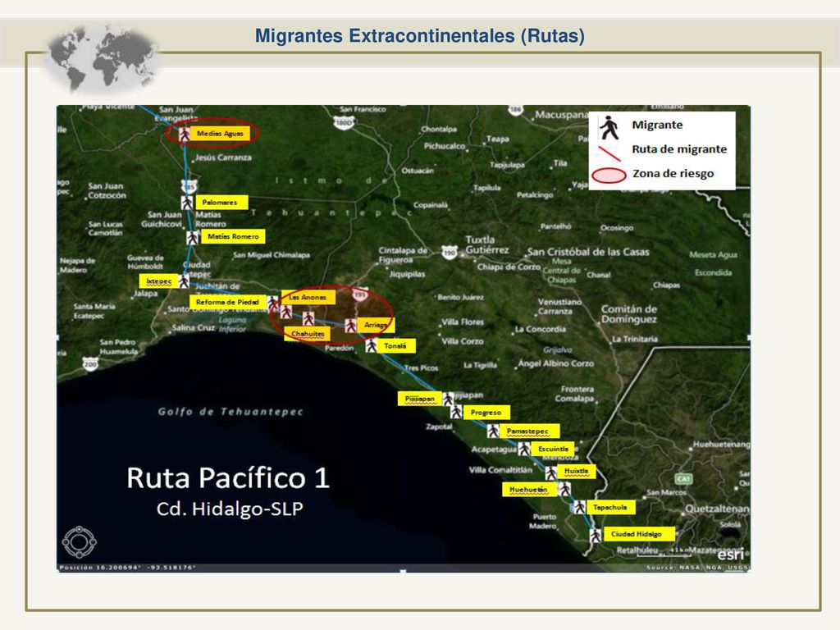
Task: Click the Ruta de migrante legend text
Action: pos(679,149)
